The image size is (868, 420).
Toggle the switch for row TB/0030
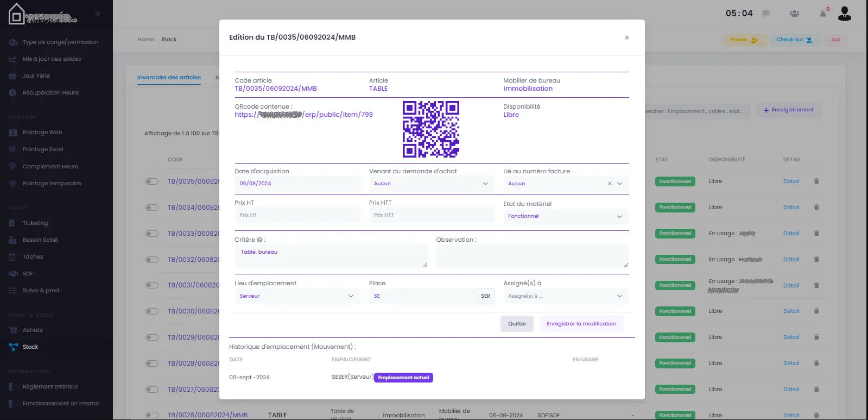[x=151, y=311]
